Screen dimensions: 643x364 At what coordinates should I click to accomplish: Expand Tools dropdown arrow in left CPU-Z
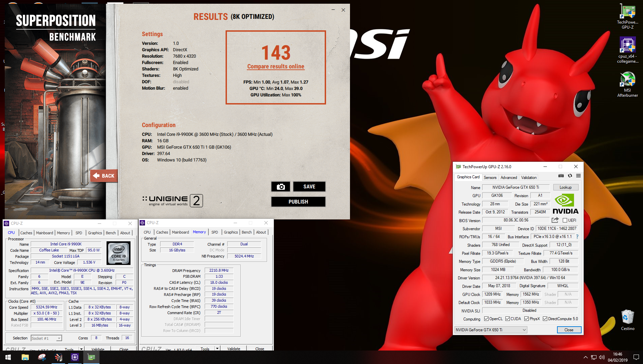(x=81, y=349)
